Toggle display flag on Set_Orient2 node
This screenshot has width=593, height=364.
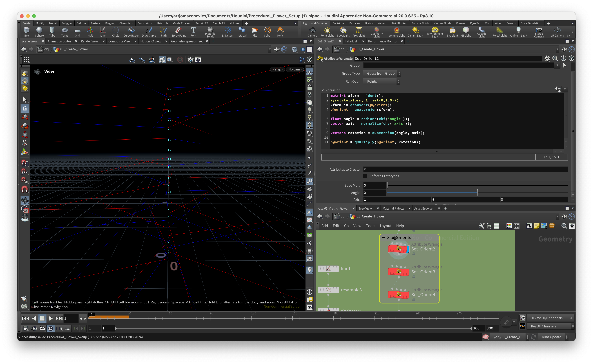point(408,249)
